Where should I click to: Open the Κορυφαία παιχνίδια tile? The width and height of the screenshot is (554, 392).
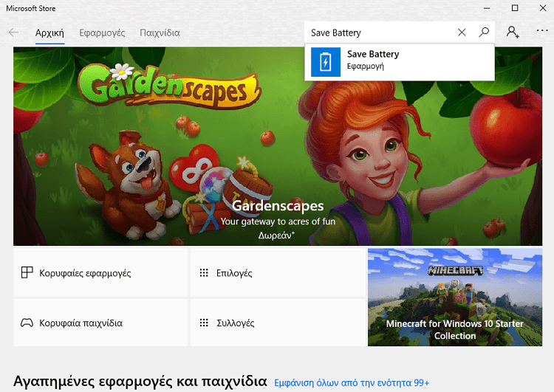pyautogui.click(x=100, y=323)
